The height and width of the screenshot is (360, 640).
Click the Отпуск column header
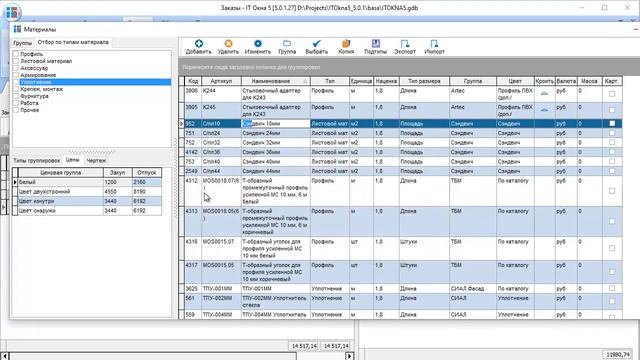(x=147, y=173)
